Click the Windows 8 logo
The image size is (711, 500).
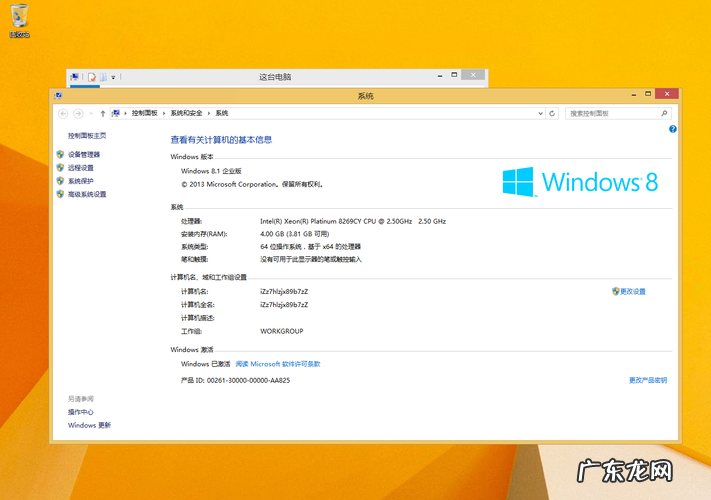pyautogui.click(x=580, y=182)
